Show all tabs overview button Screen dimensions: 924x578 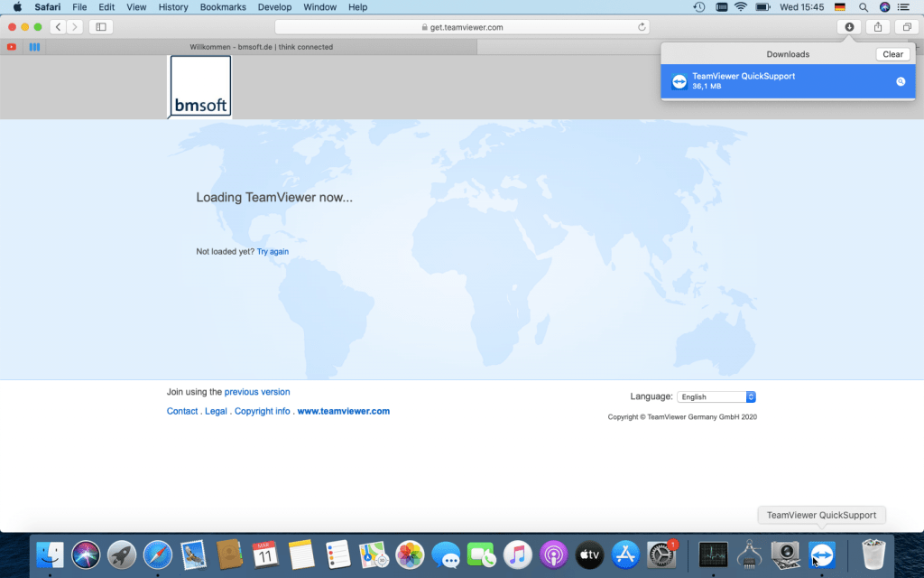907,26
